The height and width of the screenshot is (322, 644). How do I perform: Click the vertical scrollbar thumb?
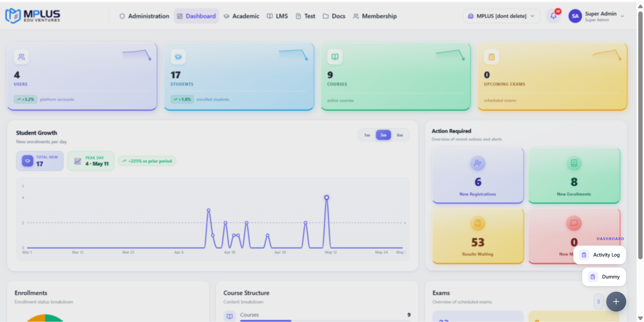coord(640,135)
